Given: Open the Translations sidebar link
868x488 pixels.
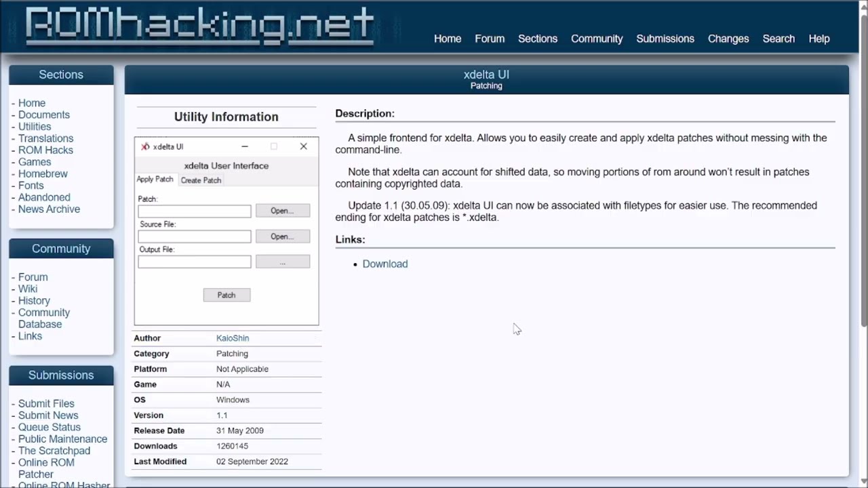Looking at the screenshot, I should pos(45,138).
